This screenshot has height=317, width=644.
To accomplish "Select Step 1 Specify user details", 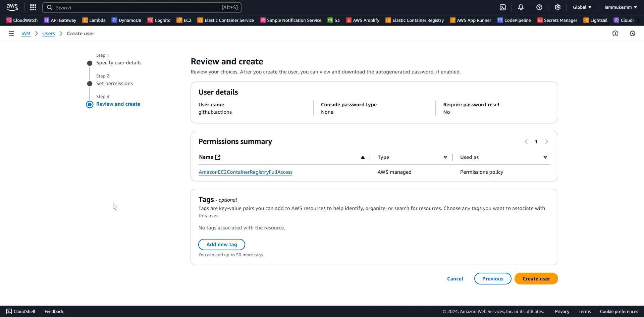I will 119,62.
